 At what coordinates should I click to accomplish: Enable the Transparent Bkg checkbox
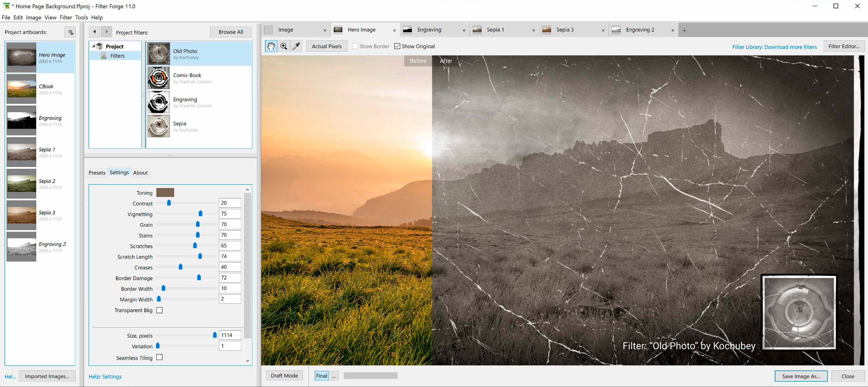[x=159, y=310]
